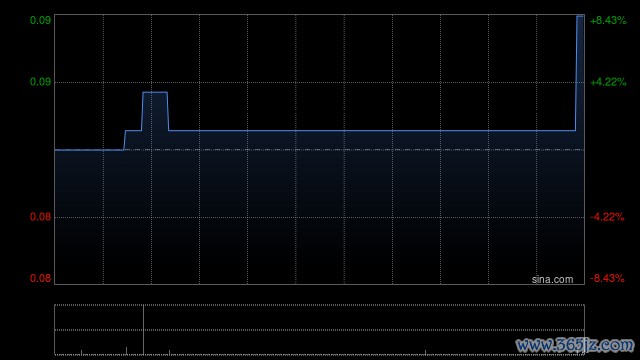The height and width of the screenshot is (360, 640).
Task: Click the top green 0.09 price label
Action: [x=40, y=20]
